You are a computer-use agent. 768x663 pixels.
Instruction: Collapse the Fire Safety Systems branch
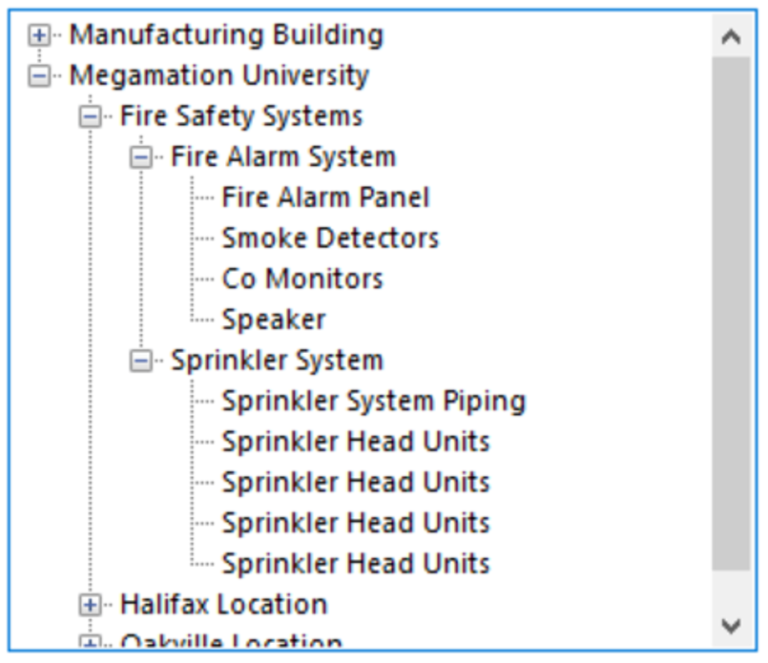(x=90, y=117)
